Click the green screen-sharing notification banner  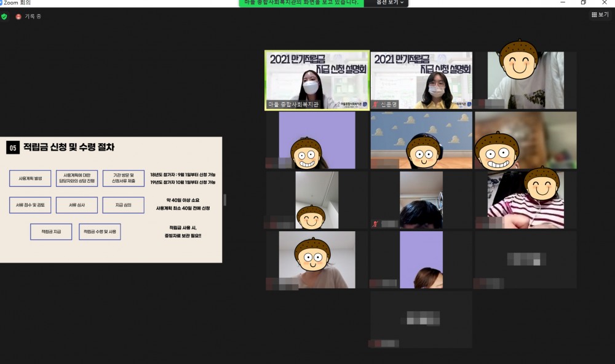tap(301, 2)
